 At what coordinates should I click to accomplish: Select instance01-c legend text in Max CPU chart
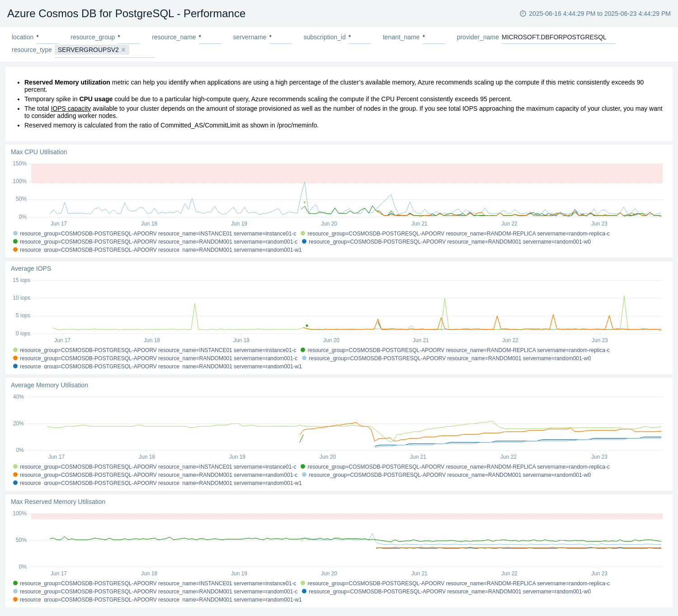pyautogui.click(x=158, y=234)
